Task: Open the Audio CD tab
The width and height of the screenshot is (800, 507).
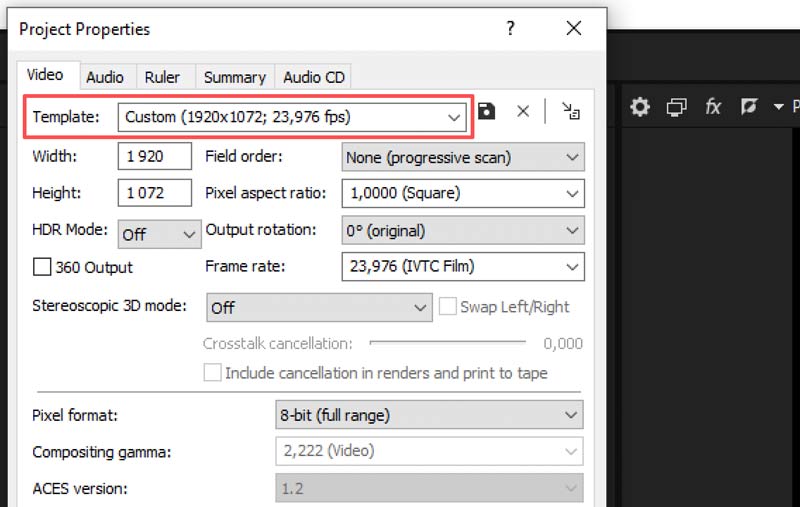Action: pyautogui.click(x=314, y=77)
